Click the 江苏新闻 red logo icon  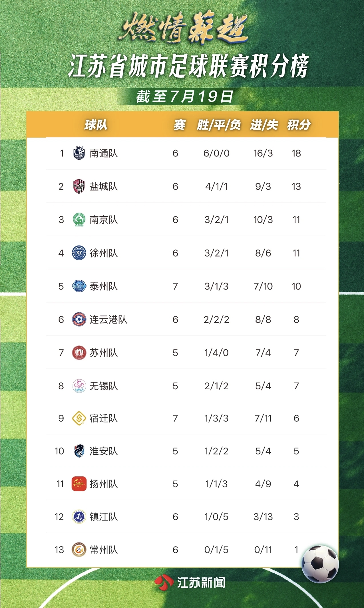(x=164, y=583)
